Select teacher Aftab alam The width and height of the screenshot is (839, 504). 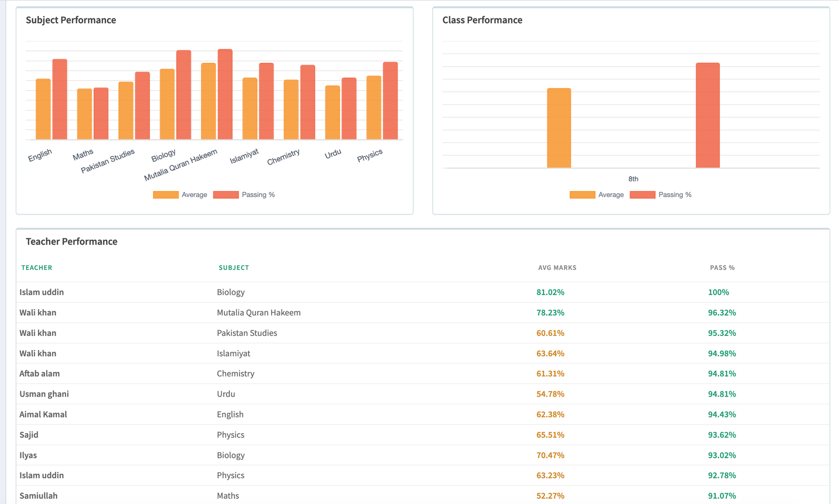tap(40, 374)
